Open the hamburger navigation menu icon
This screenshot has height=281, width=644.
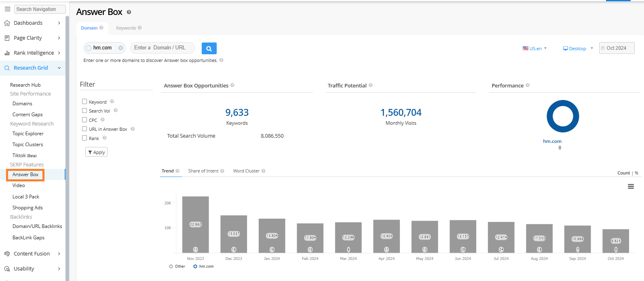pos(7,9)
